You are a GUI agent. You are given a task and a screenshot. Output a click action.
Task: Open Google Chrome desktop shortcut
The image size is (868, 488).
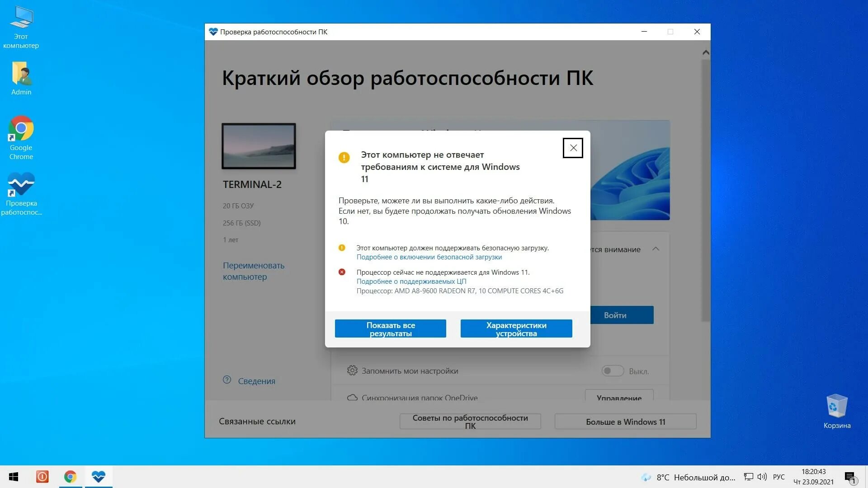point(21,138)
